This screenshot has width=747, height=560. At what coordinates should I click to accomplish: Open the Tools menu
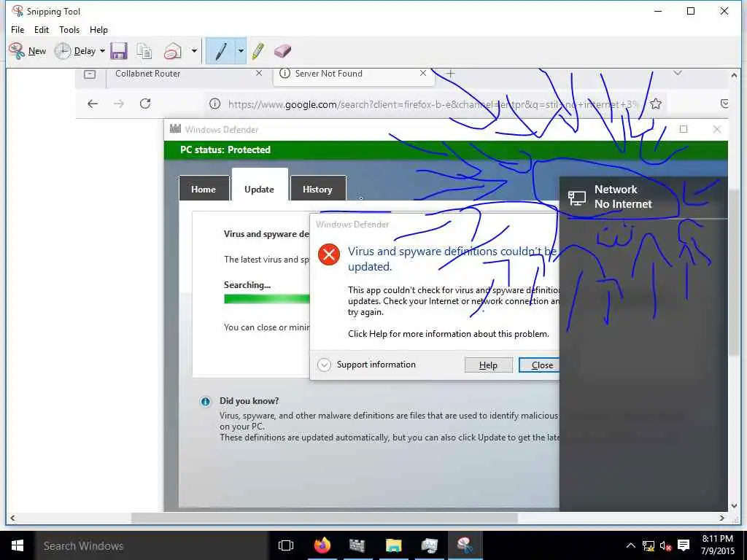pyautogui.click(x=69, y=29)
